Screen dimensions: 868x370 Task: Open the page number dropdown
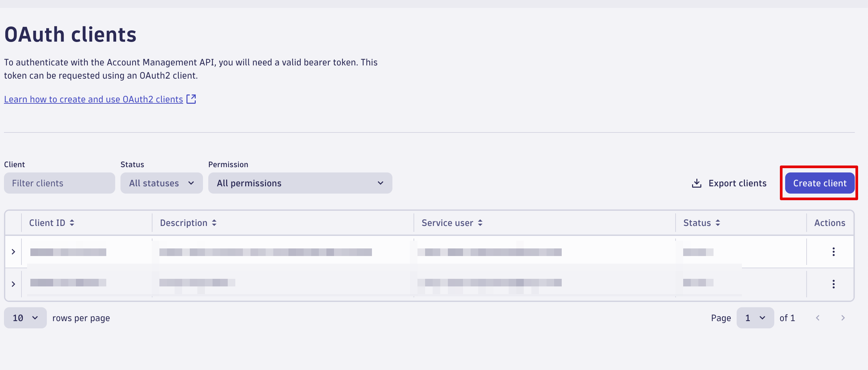[755, 318]
